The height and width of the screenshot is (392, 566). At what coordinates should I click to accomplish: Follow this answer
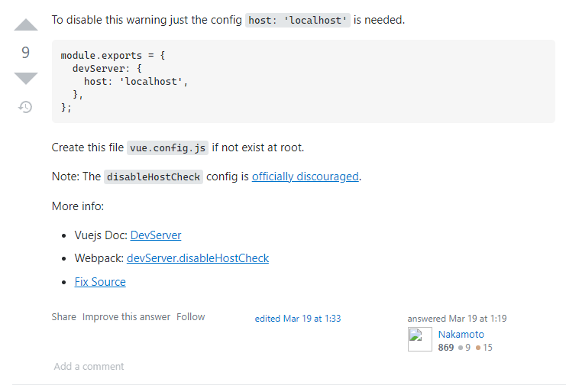[x=191, y=317]
